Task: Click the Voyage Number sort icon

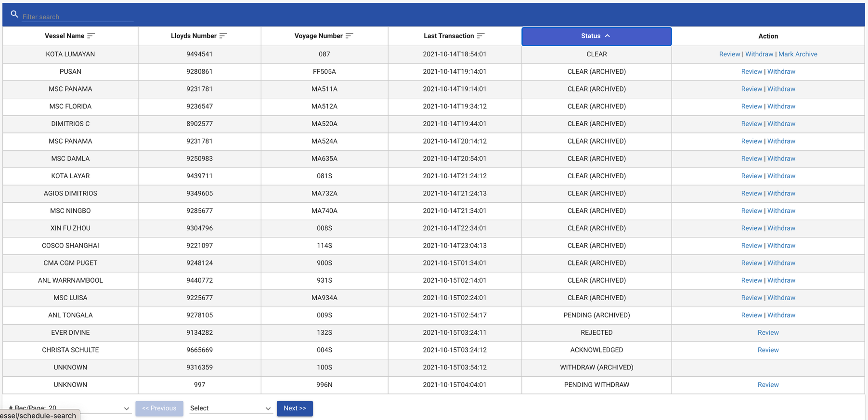Action: (x=350, y=36)
